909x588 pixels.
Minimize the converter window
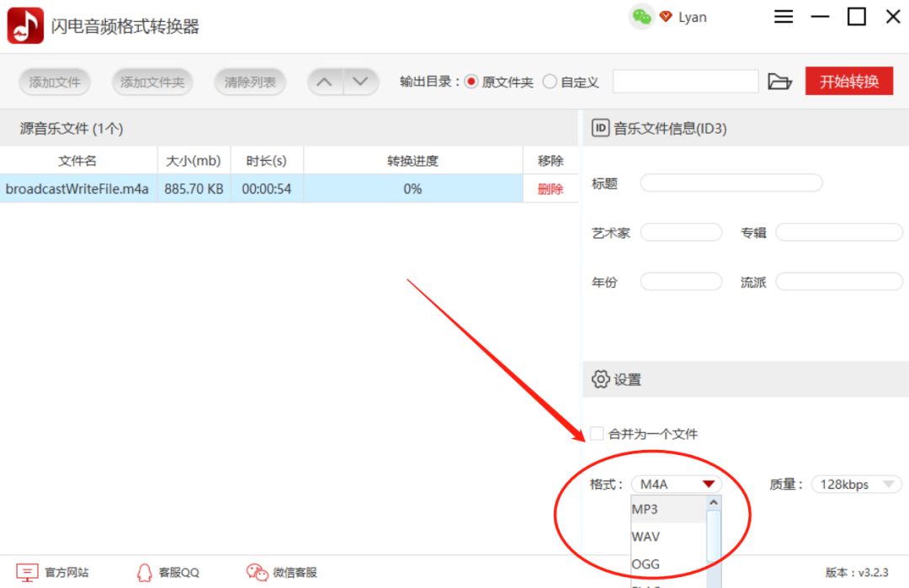tap(820, 17)
